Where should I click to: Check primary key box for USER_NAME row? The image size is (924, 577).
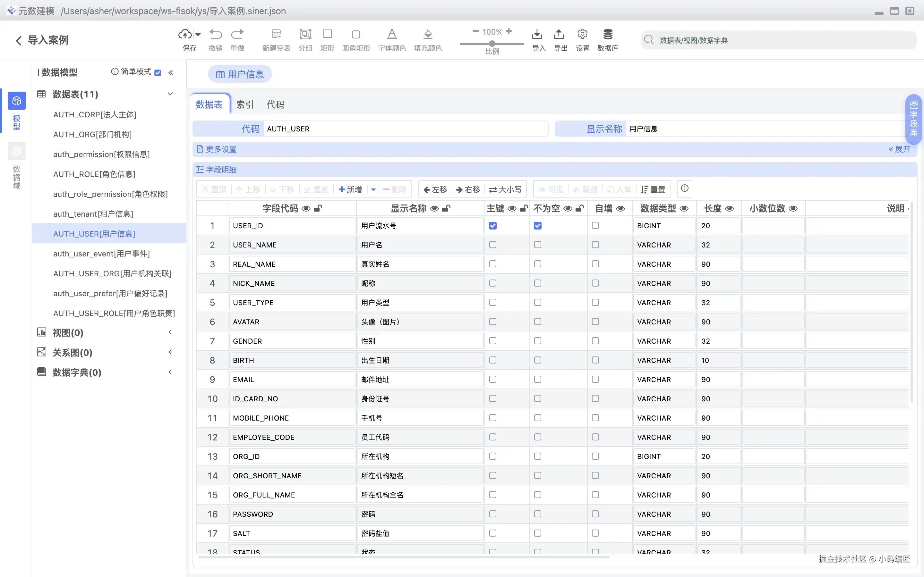click(492, 245)
